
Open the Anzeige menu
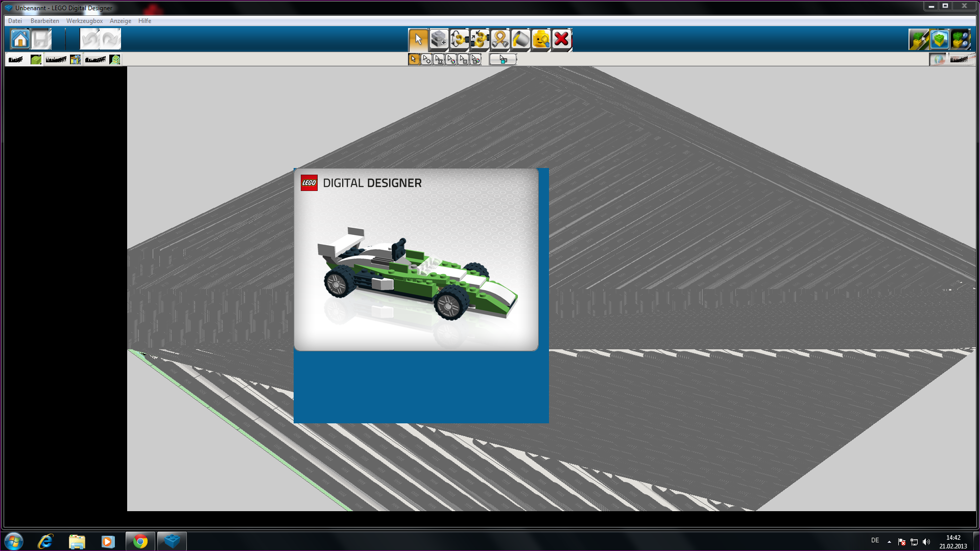click(121, 21)
